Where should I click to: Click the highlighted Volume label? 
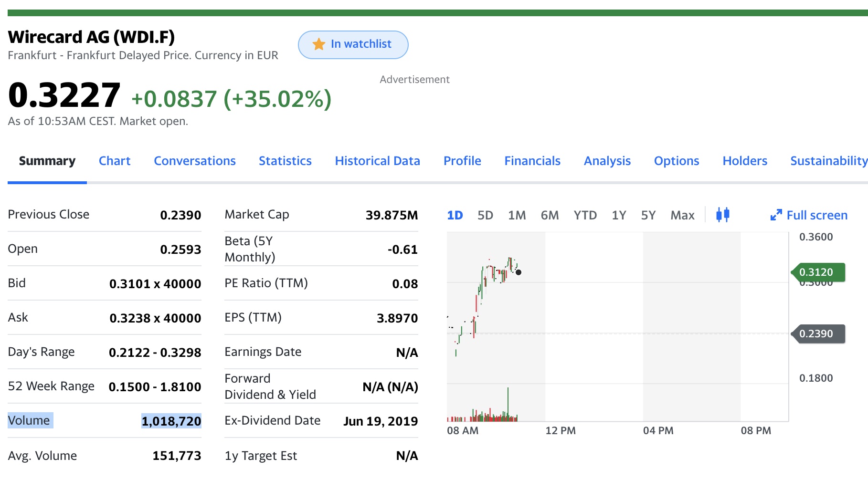point(30,420)
